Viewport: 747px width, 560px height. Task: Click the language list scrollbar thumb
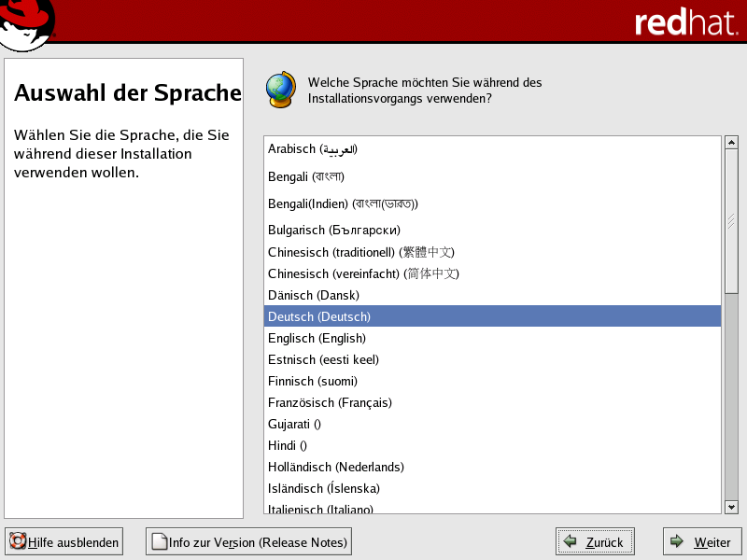coord(731,222)
